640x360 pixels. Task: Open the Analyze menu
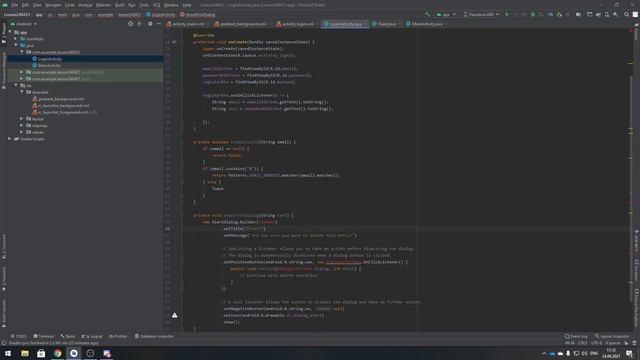85,5
